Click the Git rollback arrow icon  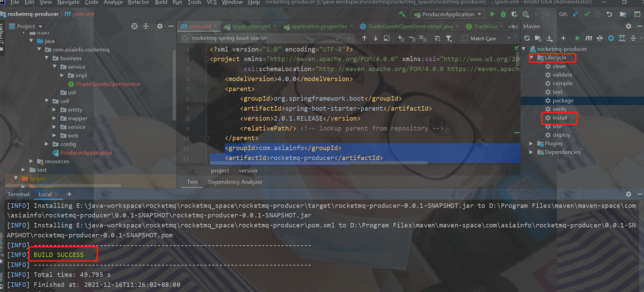tap(609, 14)
